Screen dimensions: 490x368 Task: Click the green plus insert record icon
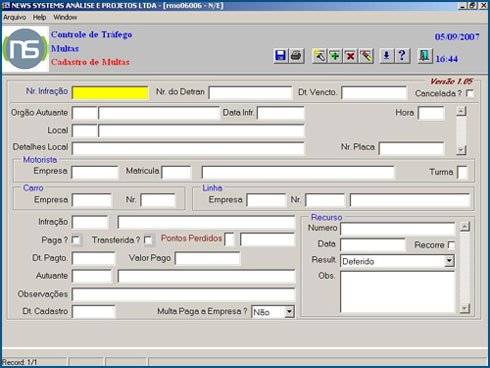(x=335, y=56)
